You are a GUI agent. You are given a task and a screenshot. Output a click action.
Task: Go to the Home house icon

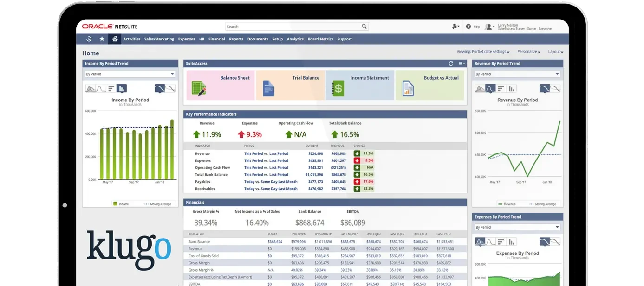(115, 39)
